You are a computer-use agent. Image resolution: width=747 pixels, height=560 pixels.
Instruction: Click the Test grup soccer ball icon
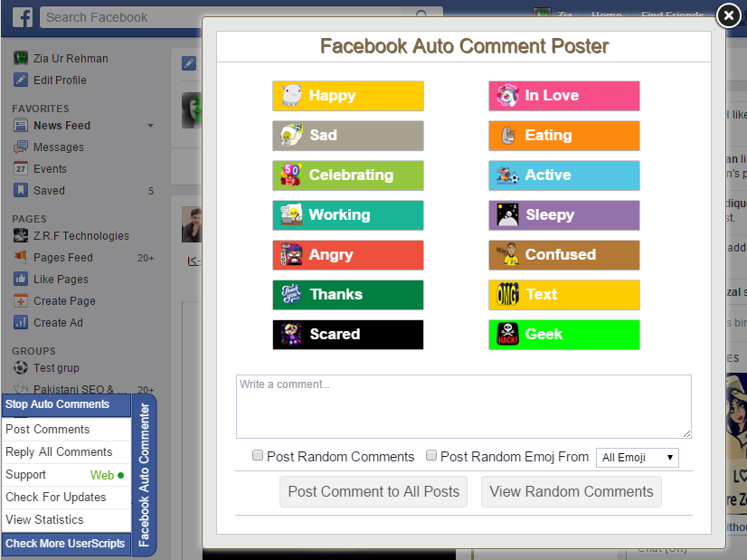[x=21, y=367]
